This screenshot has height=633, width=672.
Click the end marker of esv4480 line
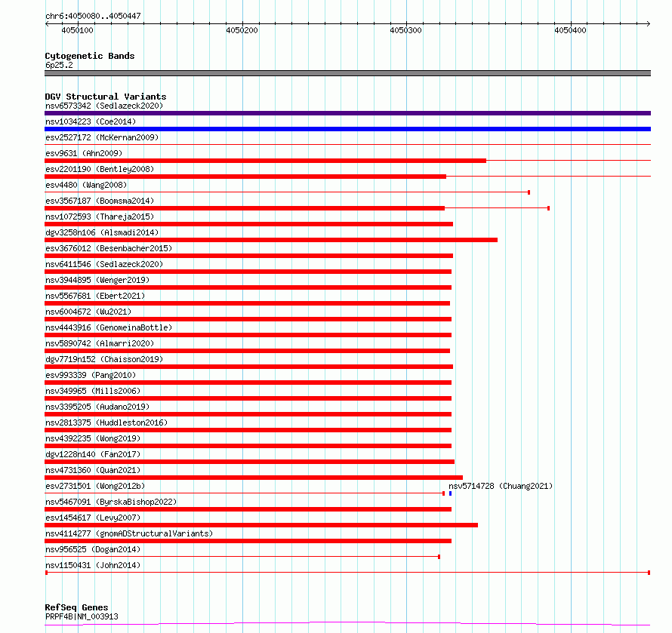[x=529, y=192]
